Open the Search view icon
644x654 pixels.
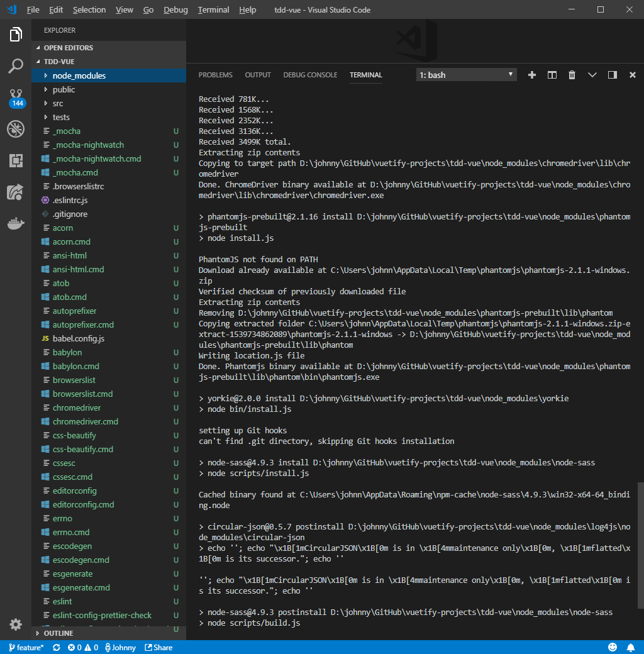point(16,66)
